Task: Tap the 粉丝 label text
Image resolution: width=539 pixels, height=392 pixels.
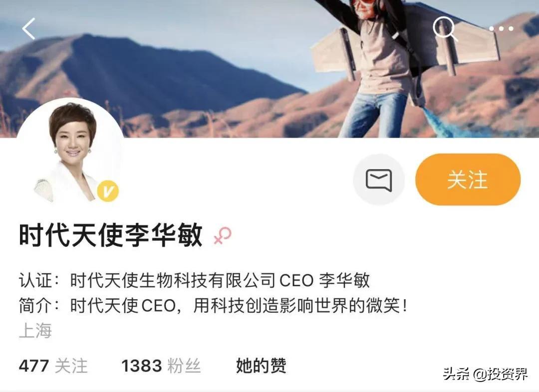Action: click(184, 366)
